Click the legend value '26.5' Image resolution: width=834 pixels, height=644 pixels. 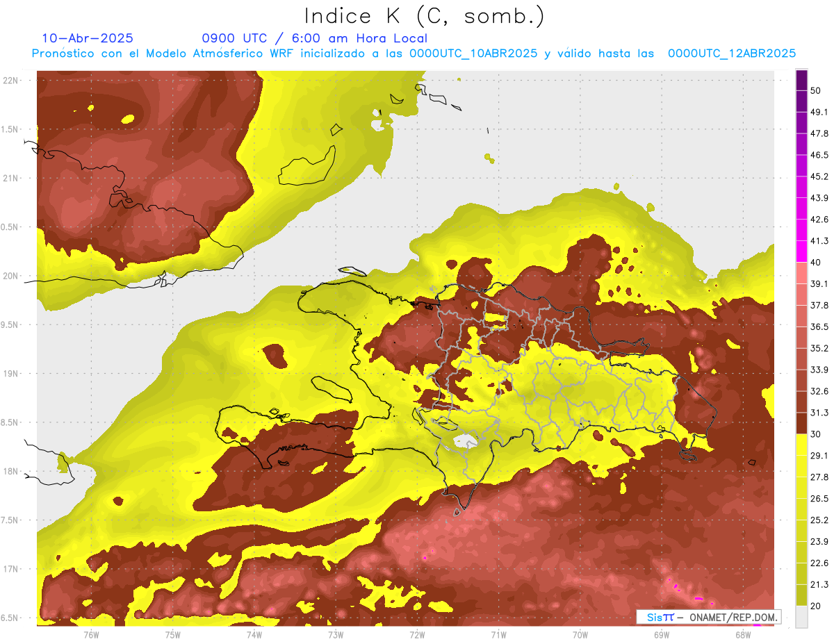point(819,498)
